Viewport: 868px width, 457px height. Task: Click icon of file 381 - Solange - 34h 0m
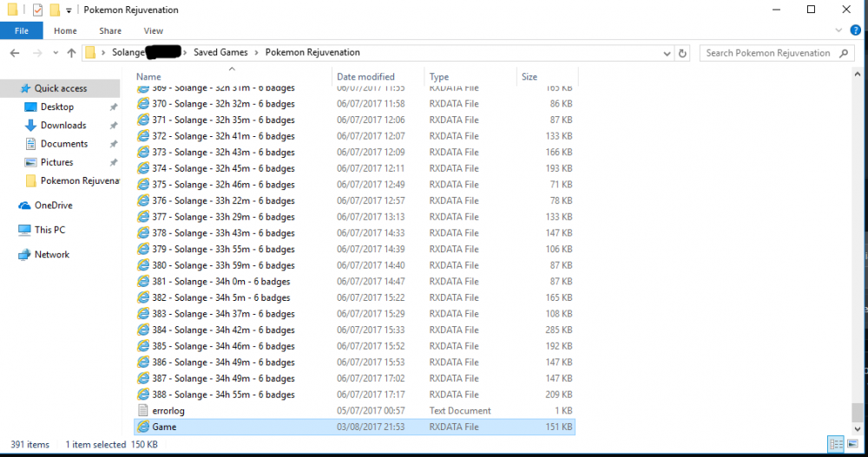point(143,282)
